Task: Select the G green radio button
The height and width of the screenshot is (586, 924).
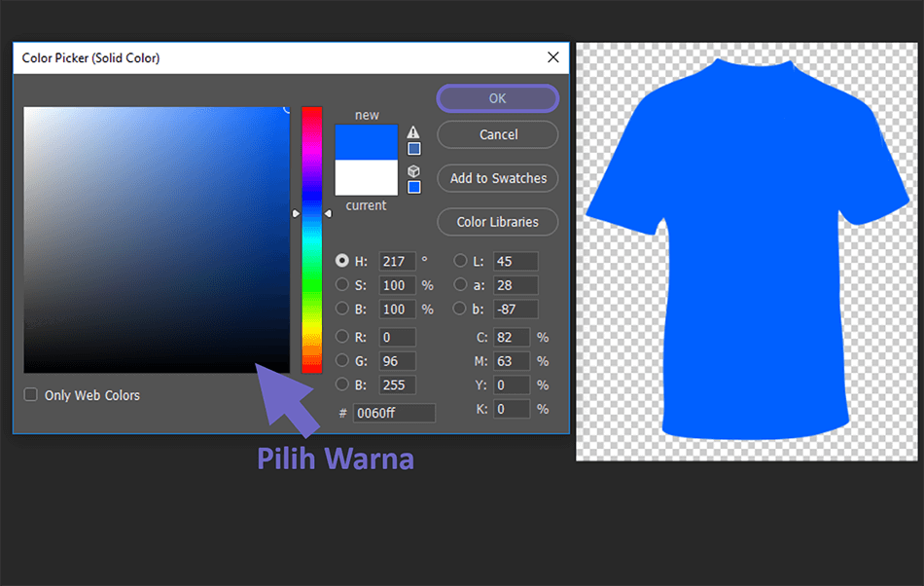Action: [341, 360]
